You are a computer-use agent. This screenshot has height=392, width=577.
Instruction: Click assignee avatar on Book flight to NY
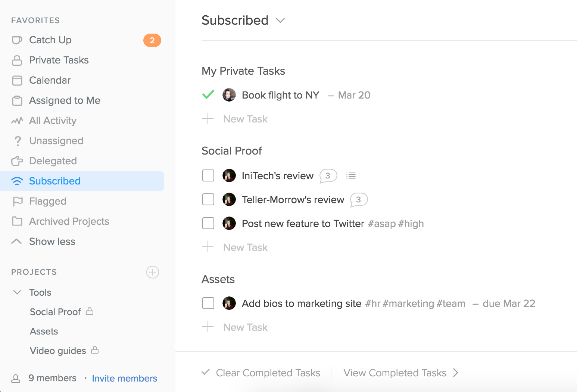[x=229, y=95]
